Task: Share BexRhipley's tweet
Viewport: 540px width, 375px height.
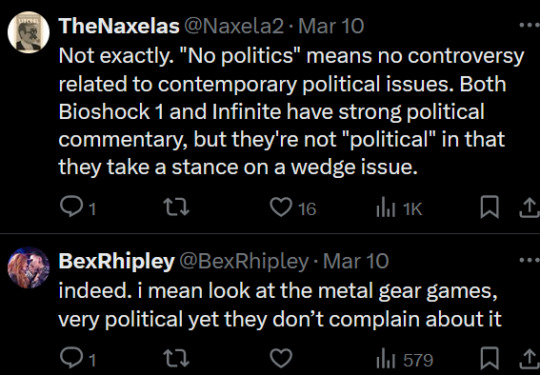Action: (529, 358)
